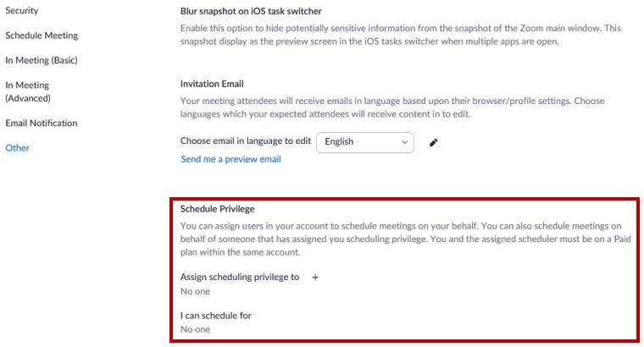644x347 pixels.
Task: Select the Other sidebar item
Action: pyautogui.click(x=17, y=148)
